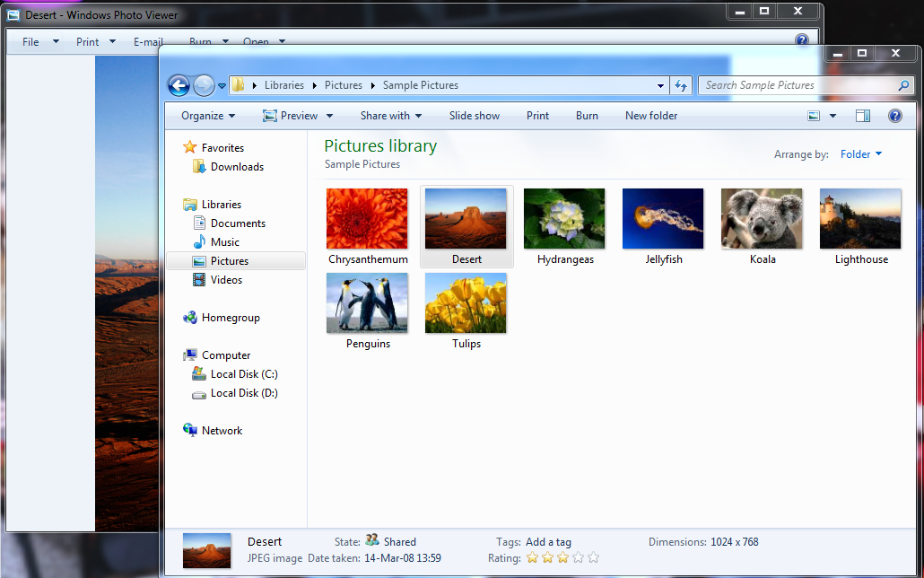Expand the Preview dropdown arrow
This screenshot has height=578, width=924.
click(329, 116)
